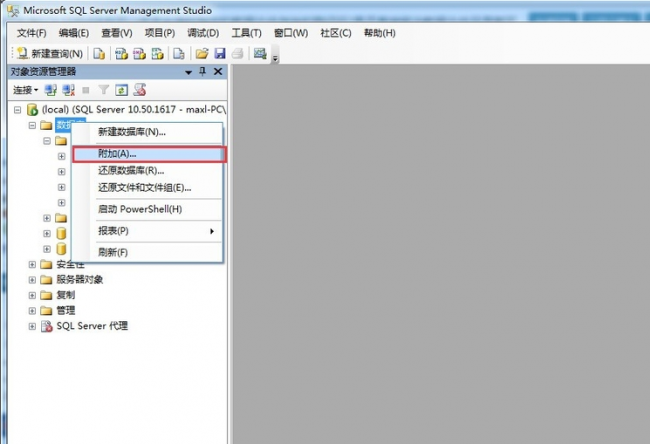This screenshot has width=650, height=444.
Task: Choose 还原文件和文件组(E)... menu entry
Action: tap(148, 188)
